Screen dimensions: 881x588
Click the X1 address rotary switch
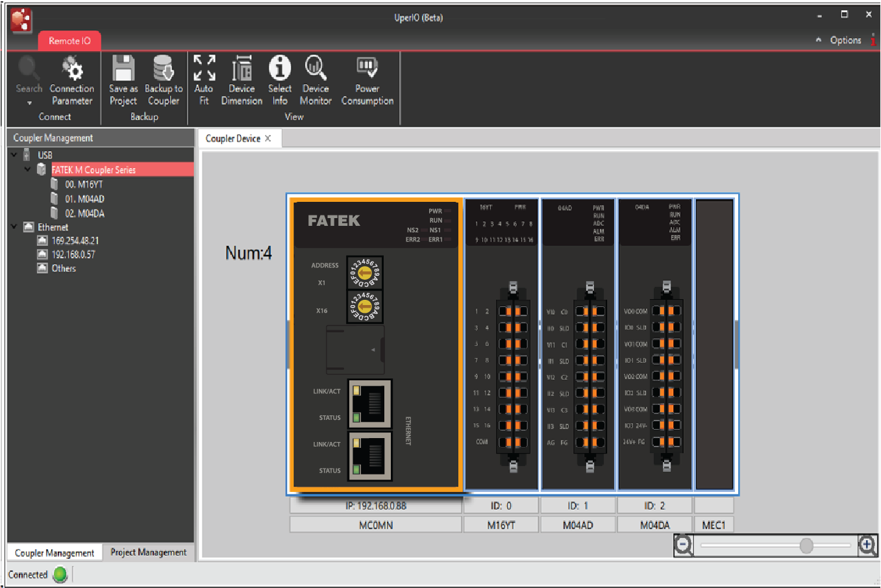pyautogui.click(x=364, y=273)
